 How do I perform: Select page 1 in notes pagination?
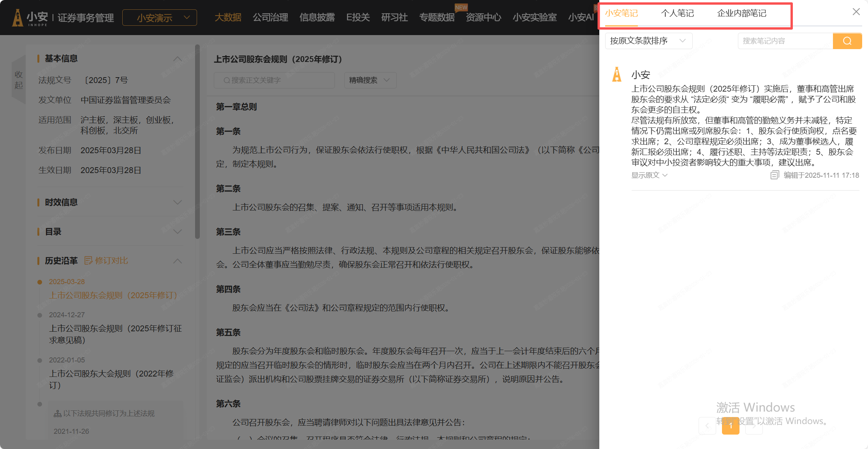click(x=731, y=426)
